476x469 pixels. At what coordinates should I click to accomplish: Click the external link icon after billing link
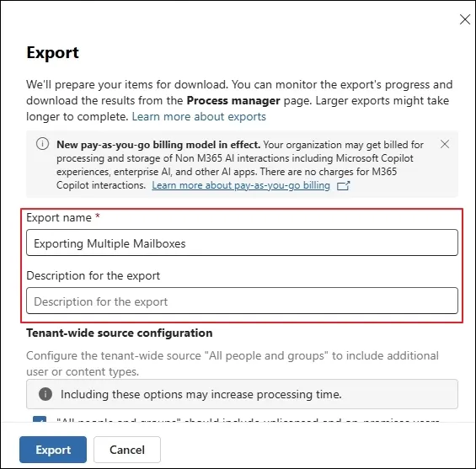pos(344,185)
